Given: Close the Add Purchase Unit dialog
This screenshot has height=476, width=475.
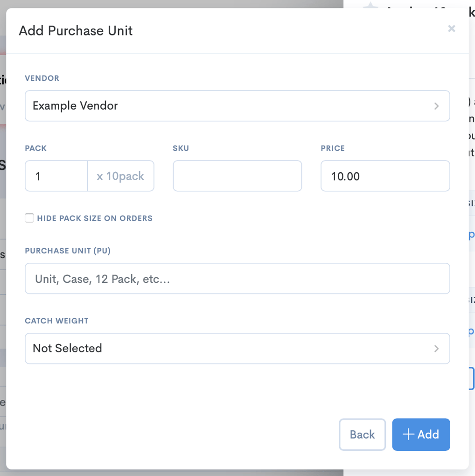Looking at the screenshot, I should pyautogui.click(x=451, y=28).
